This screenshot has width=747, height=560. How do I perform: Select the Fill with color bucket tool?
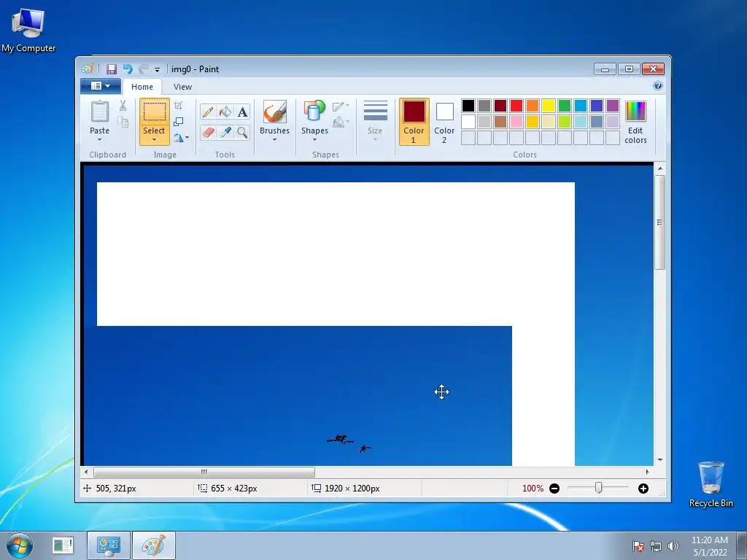[225, 112]
